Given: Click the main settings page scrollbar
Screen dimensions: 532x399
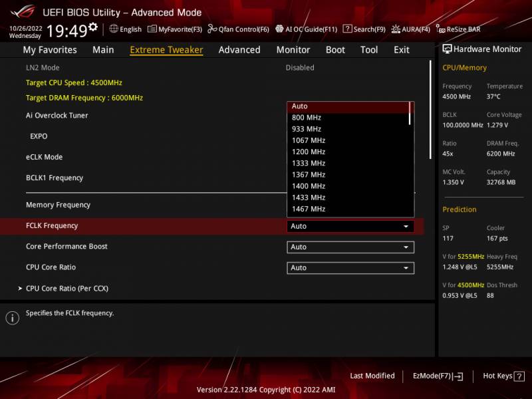Looking at the screenshot, I should pos(430,110).
